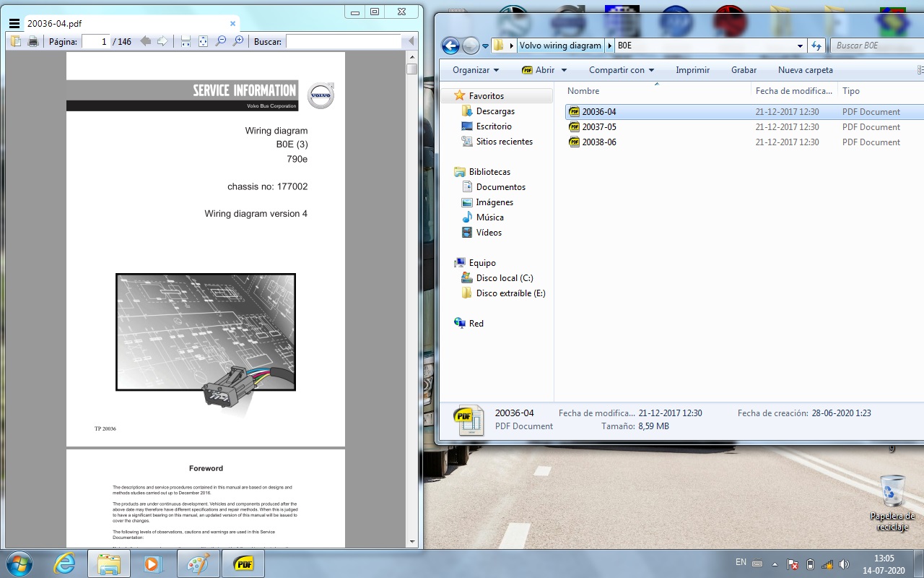This screenshot has width=924, height=578.
Task: Open Abrir dropdown arrow
Action: (x=564, y=70)
